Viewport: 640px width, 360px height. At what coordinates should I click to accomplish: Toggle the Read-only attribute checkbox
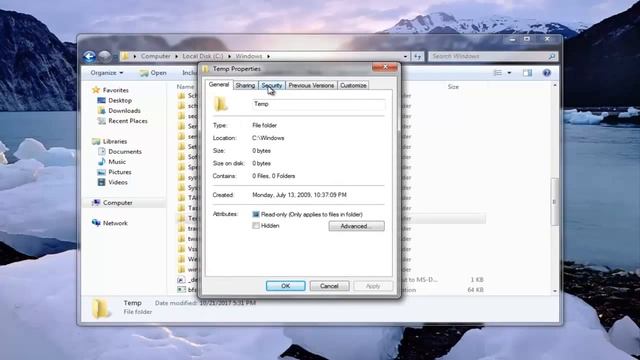256,214
